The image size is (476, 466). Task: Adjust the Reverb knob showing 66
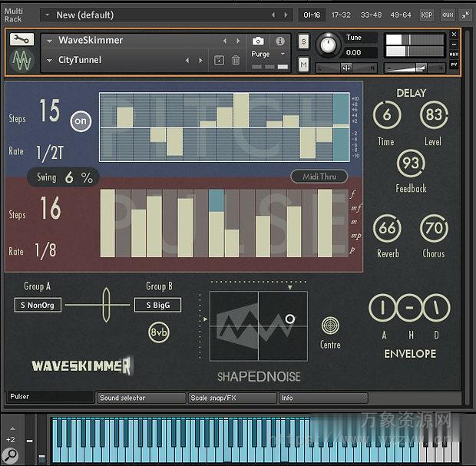(x=387, y=228)
